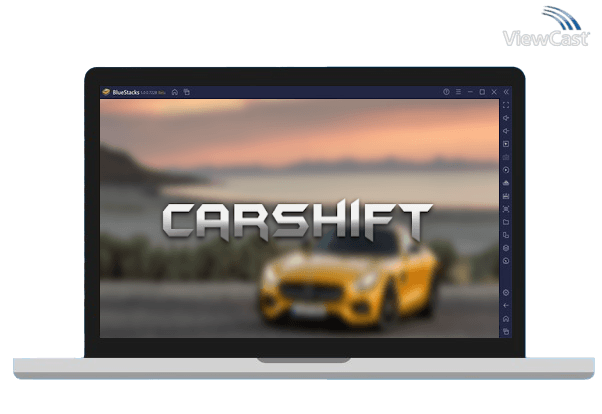Click the install APK icon in sidebar
Screen dimensions: 602x414
(x=506, y=183)
